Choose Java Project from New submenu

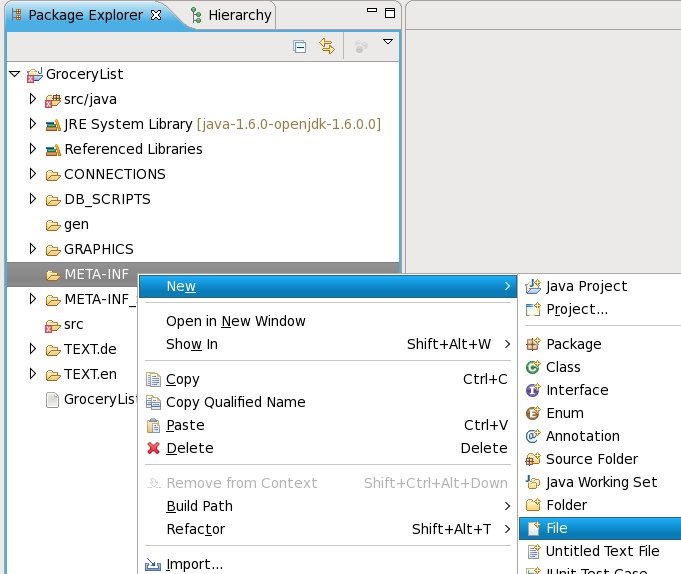[586, 286]
